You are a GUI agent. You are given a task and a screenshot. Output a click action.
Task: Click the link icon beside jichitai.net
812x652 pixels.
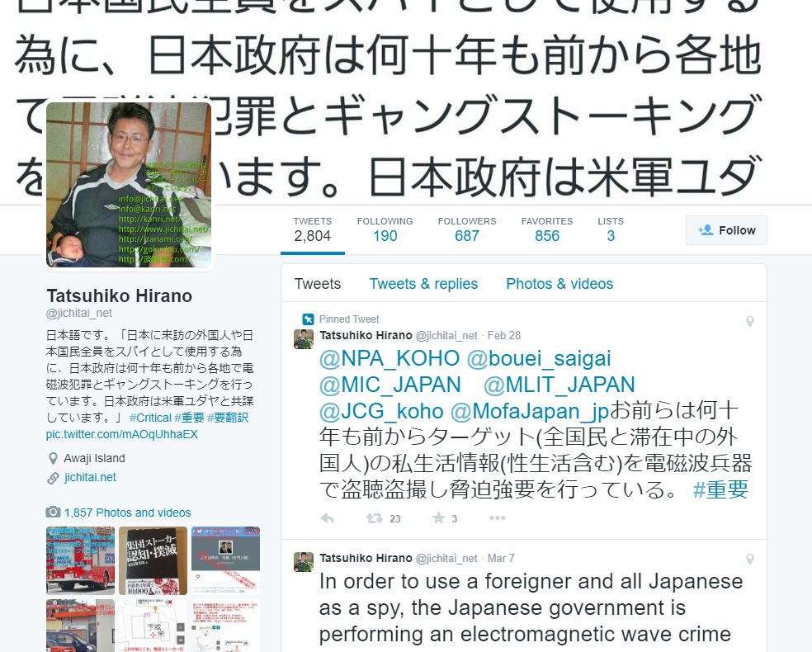click(x=53, y=478)
